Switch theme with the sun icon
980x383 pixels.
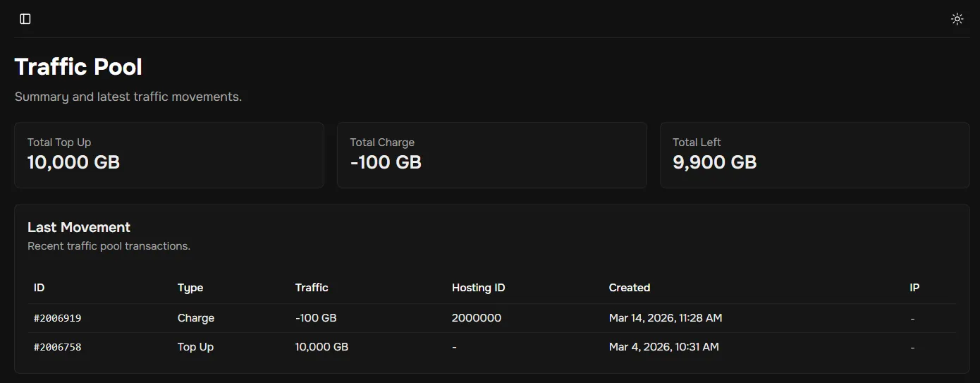coord(957,19)
